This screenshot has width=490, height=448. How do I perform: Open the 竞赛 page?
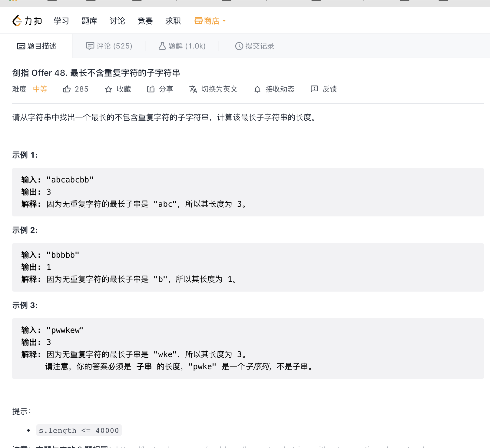[x=145, y=21]
